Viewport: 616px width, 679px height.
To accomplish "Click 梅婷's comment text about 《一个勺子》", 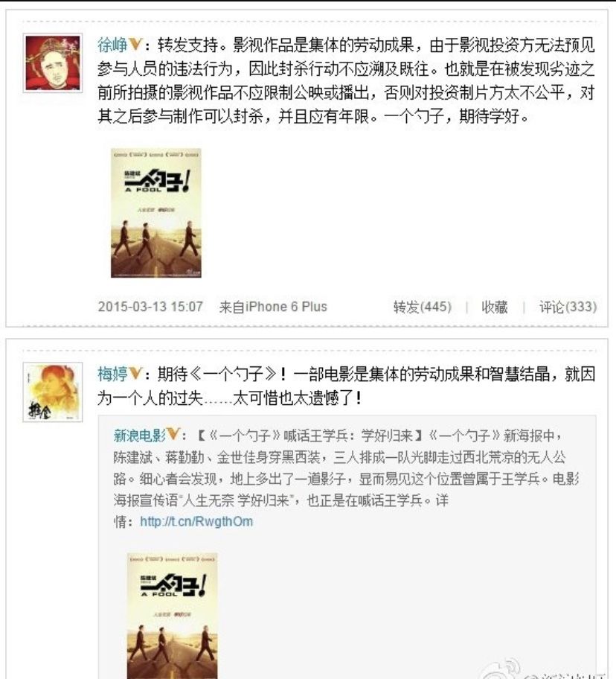I will (346, 386).
